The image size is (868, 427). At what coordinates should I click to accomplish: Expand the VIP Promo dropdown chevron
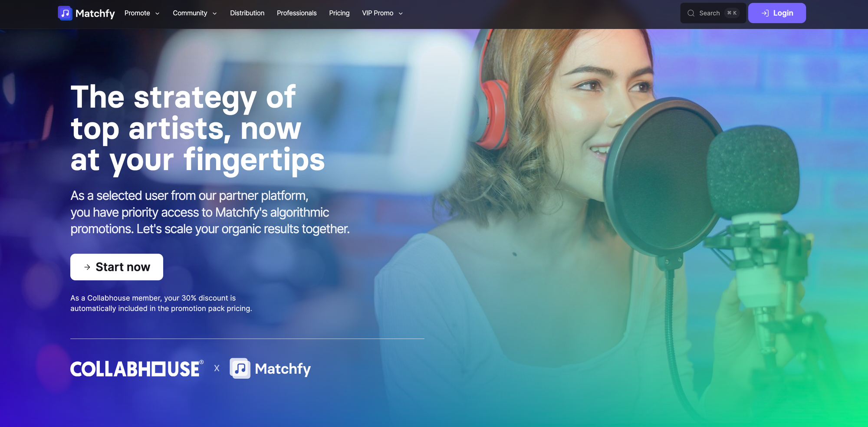[x=401, y=13]
